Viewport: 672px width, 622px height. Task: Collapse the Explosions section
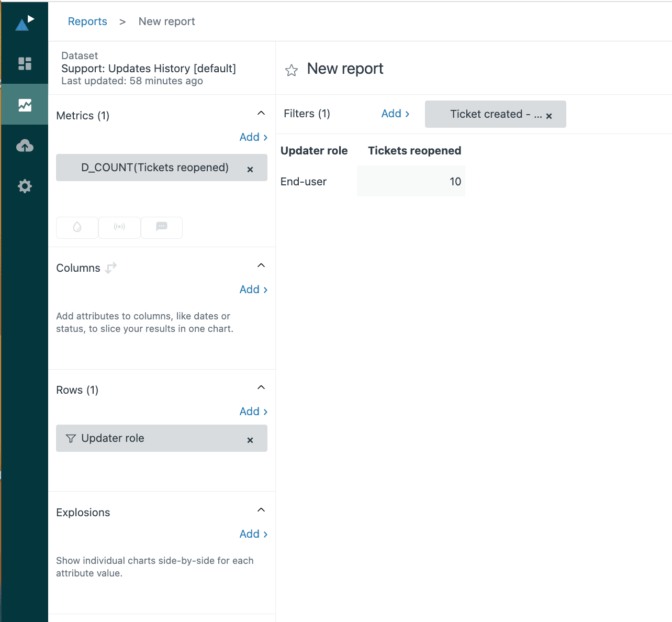tap(261, 509)
